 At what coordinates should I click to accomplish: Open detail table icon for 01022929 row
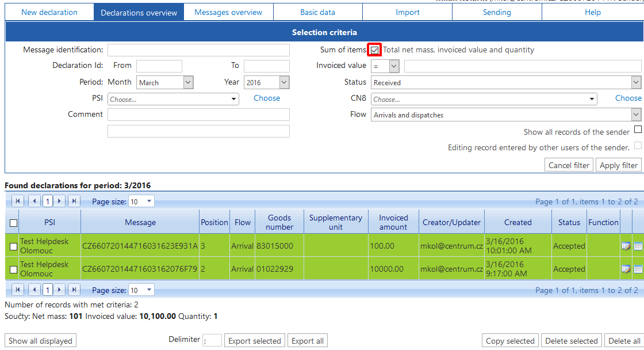coord(638,269)
